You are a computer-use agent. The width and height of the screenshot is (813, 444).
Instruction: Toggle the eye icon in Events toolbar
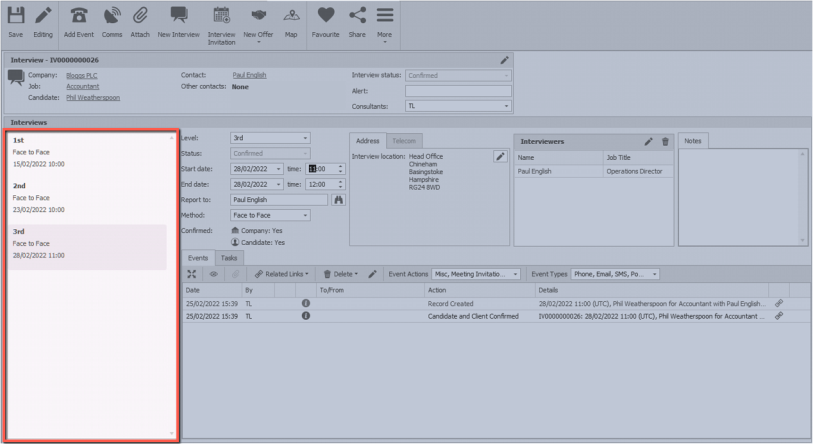click(213, 274)
